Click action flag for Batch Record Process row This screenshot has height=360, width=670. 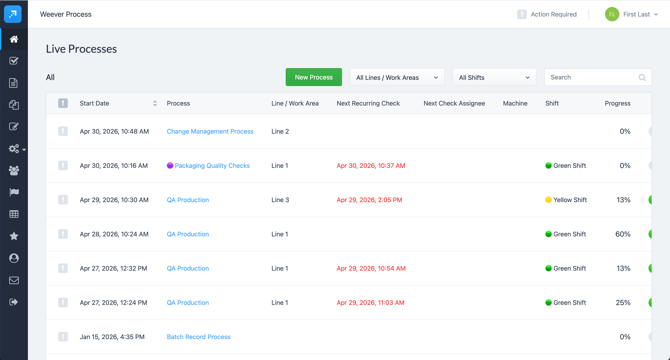tap(63, 337)
